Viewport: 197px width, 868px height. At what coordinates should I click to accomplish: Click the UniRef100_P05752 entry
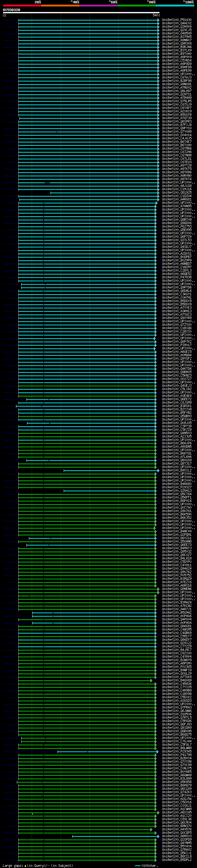point(177,575)
